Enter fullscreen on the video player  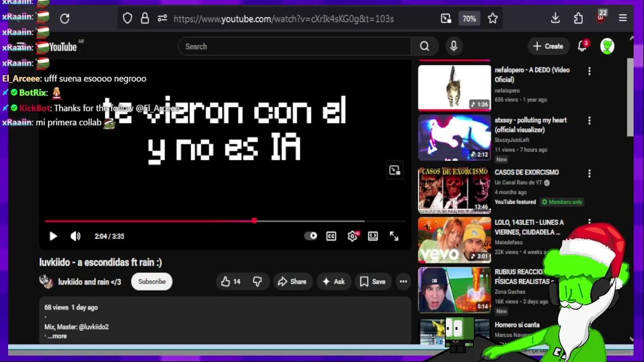pos(394,236)
